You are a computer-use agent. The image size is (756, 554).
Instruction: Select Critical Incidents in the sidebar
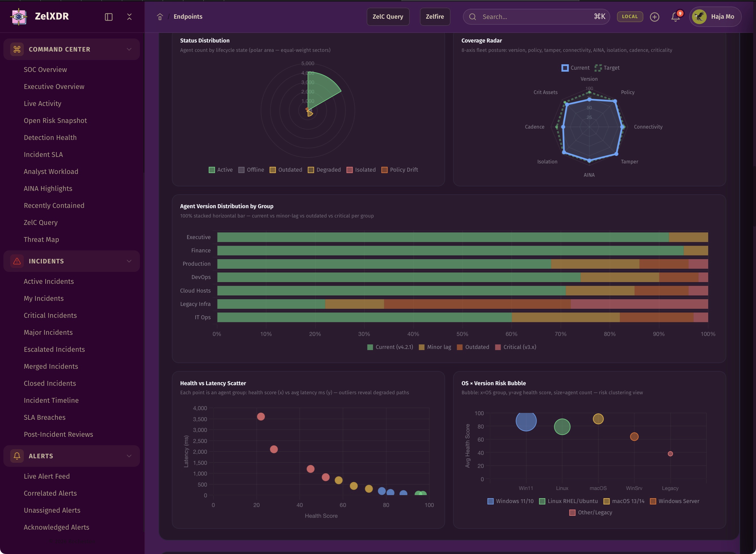50,316
